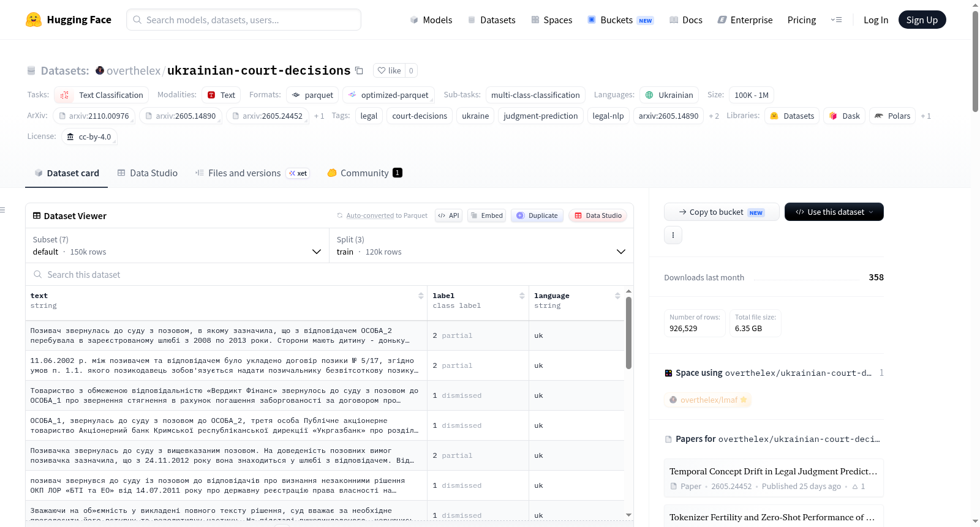Open the three-dot options menu button
The image size is (980, 527).
click(x=673, y=235)
